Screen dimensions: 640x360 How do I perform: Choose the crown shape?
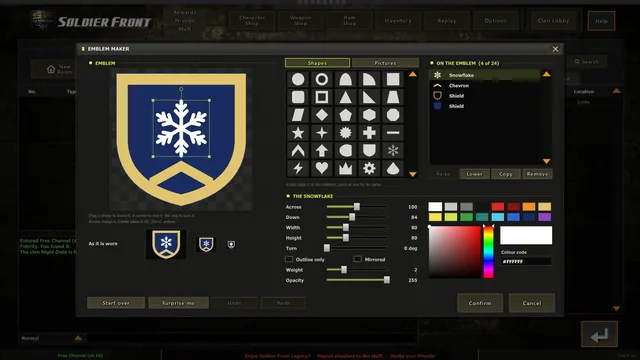(x=345, y=168)
